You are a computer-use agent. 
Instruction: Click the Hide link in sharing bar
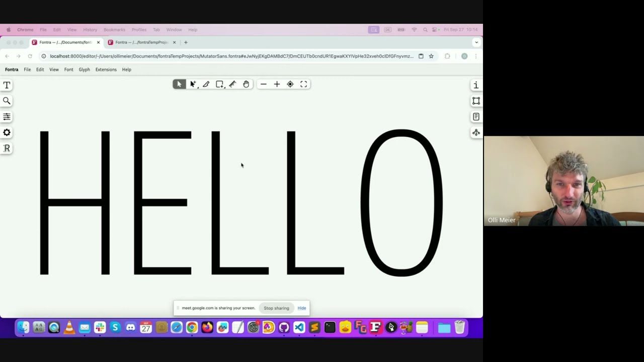tap(302, 308)
